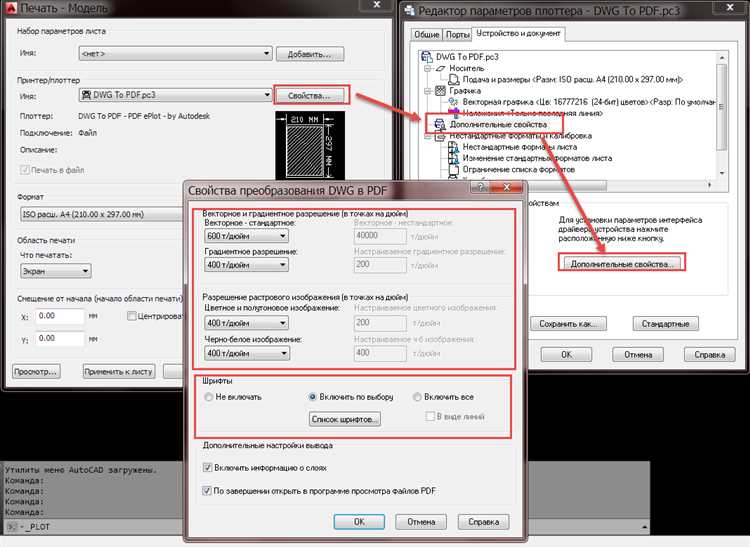Select Включить по выбору radio button
The image size is (750, 547).
[x=312, y=396]
